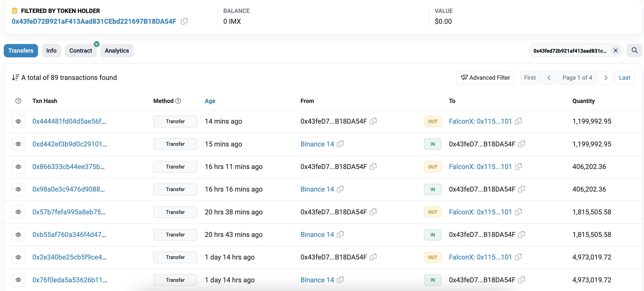Copy From address in 14 mins ago row
This screenshot has width=644, height=291.
[x=373, y=121]
